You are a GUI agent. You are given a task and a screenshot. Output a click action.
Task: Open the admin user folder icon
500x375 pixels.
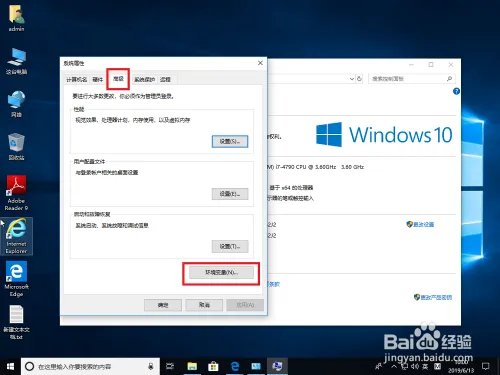16,18
